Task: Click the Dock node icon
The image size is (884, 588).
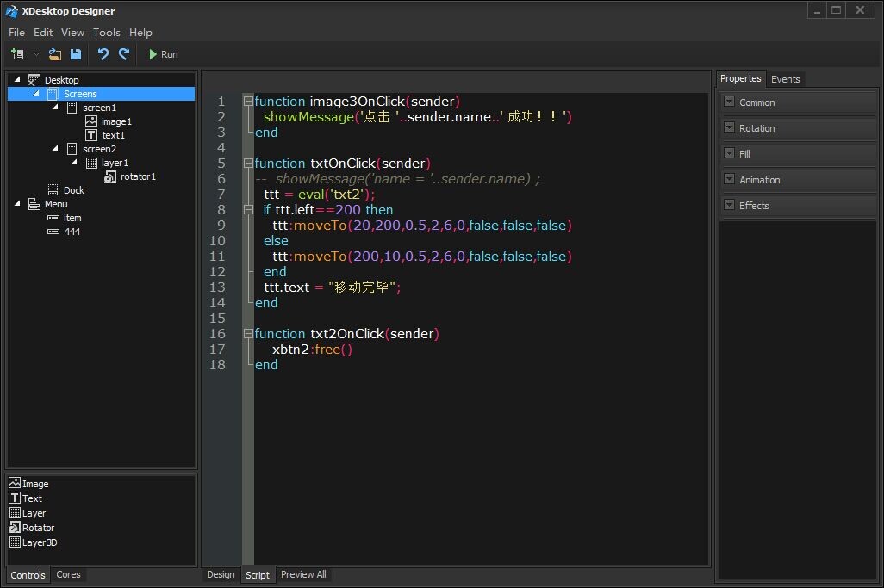Action: click(53, 189)
